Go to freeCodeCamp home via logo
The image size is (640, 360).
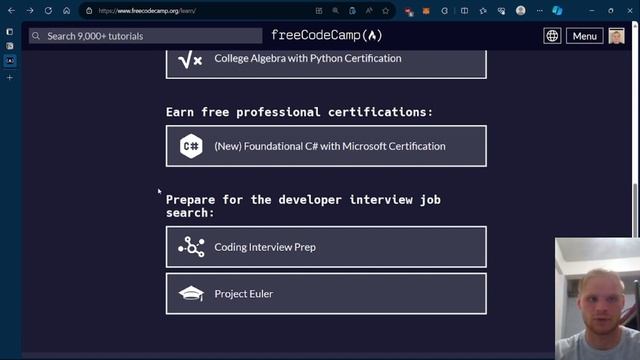coord(327,36)
